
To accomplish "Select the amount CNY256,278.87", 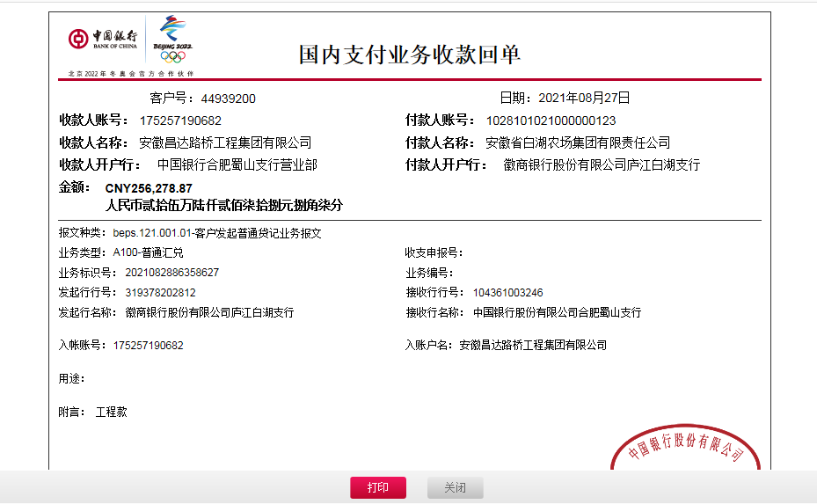I will (149, 188).
